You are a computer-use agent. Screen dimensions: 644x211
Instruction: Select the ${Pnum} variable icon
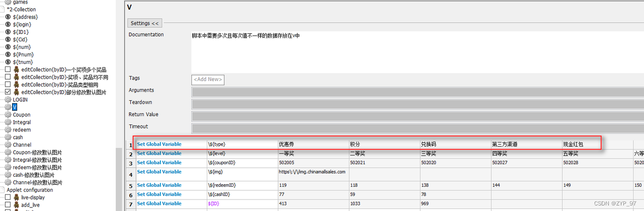coord(8,54)
